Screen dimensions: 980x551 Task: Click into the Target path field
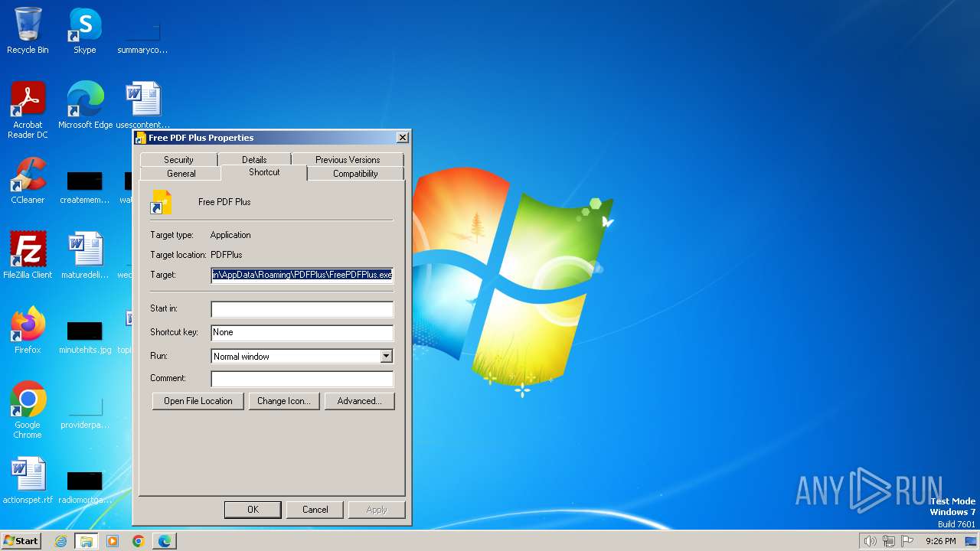[302, 275]
